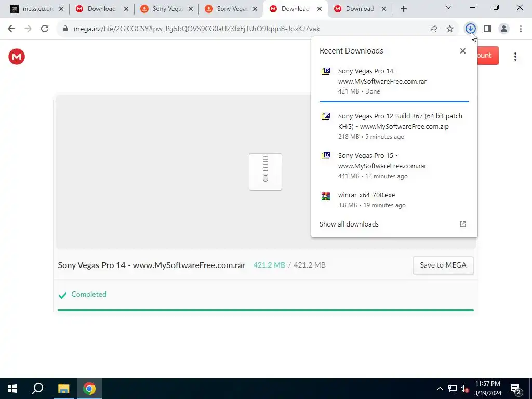
Task: Click Save to MEGA button
Action: pos(443,265)
